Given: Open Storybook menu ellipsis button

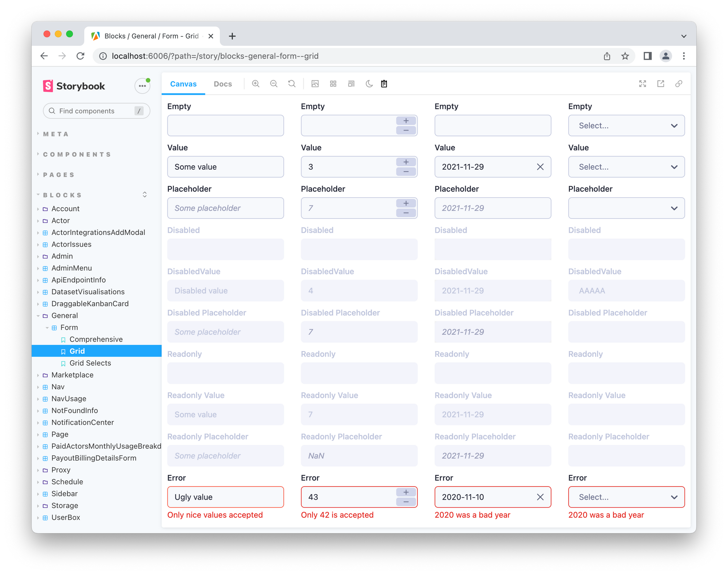Looking at the screenshot, I should click(142, 86).
